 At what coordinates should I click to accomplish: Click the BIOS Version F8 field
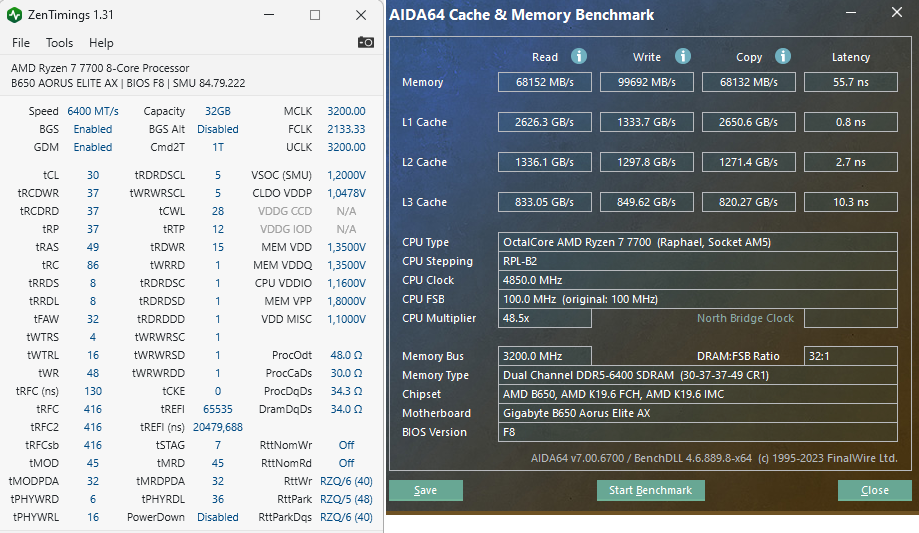[x=697, y=432]
